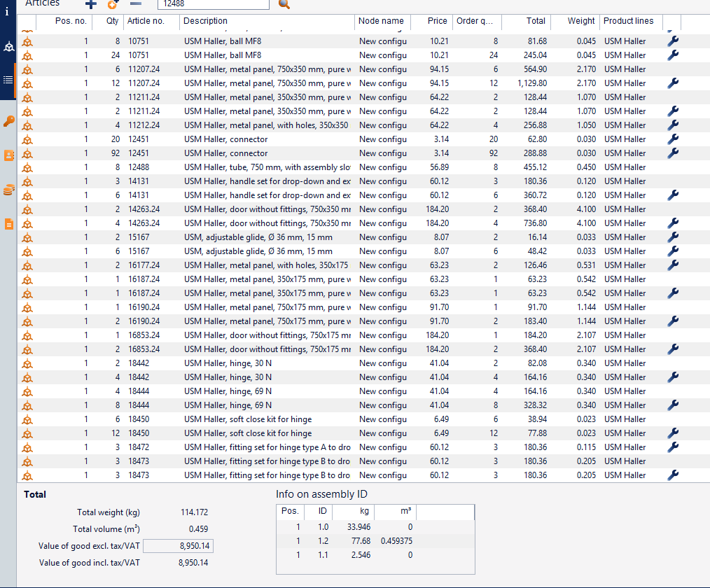The image size is (710, 588).
Task: Click wrench icon in 11212.24 row
Action: 673,125
